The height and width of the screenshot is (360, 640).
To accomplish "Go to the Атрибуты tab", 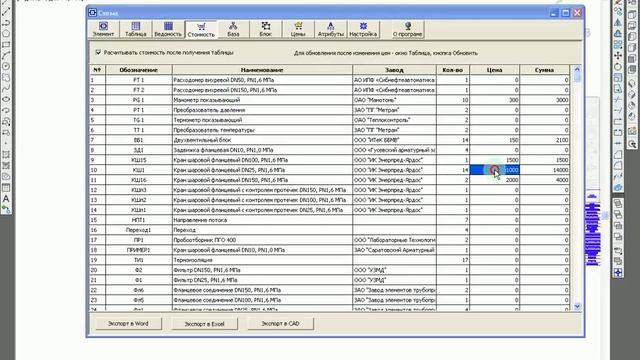I will [331, 29].
